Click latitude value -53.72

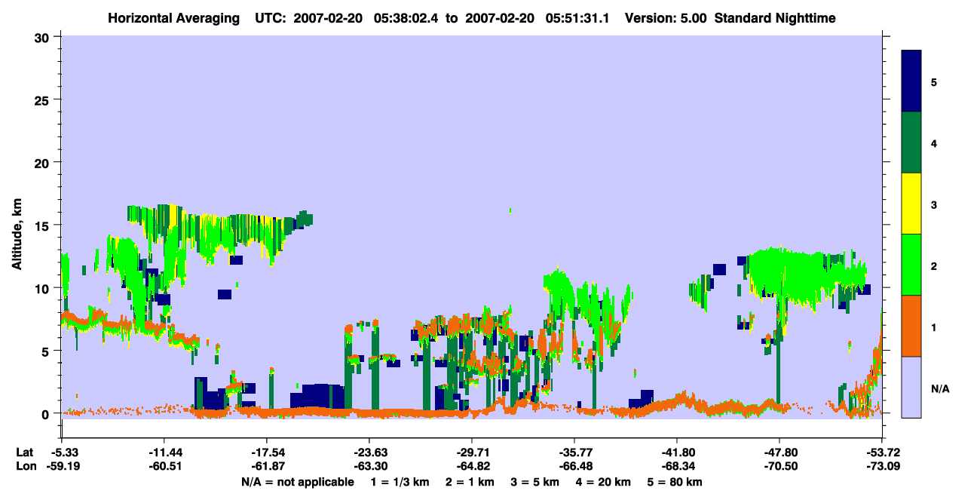883,452
